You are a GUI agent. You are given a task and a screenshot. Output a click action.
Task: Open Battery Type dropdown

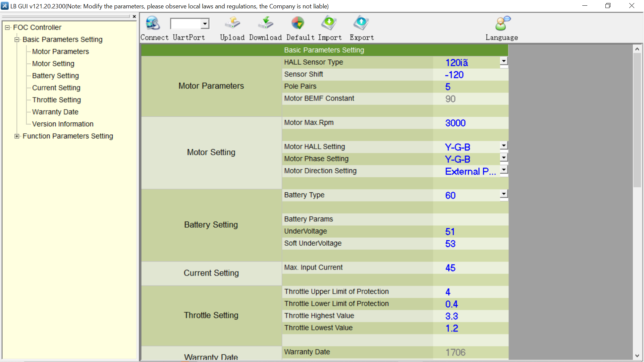(x=503, y=194)
